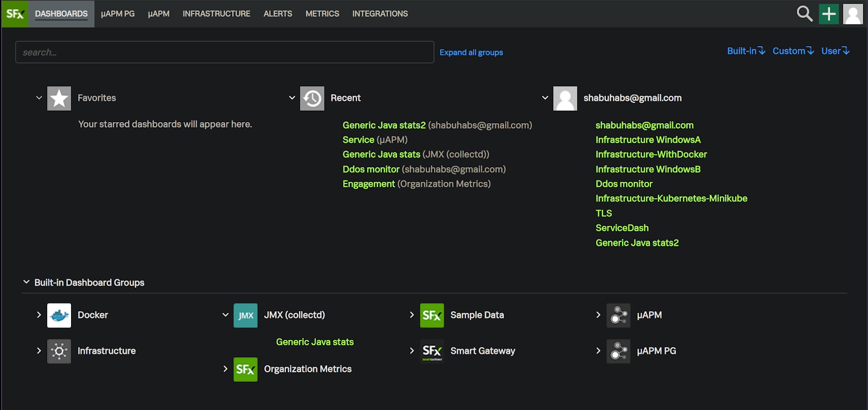
Task: Click the Docker group label
Action: click(93, 315)
